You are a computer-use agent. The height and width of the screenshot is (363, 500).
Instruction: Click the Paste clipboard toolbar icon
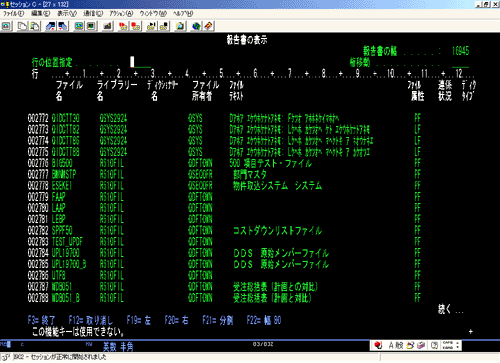click(35, 26)
